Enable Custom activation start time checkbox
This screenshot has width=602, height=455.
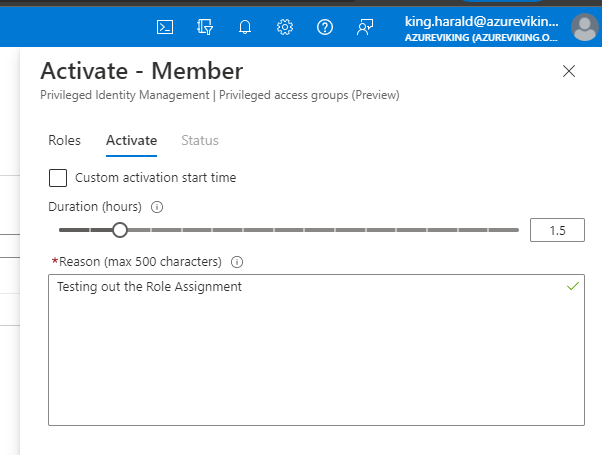pos(58,178)
